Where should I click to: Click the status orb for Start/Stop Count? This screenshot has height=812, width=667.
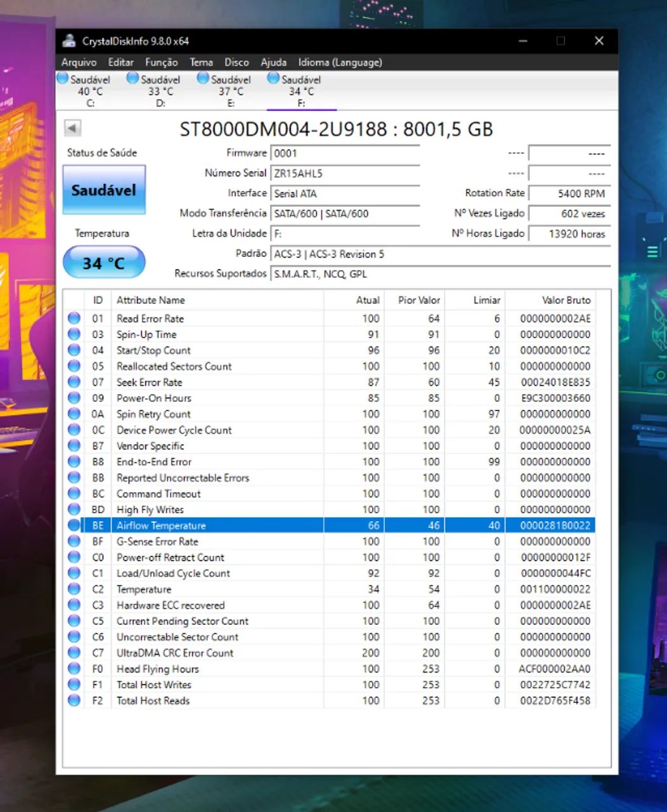tap(74, 350)
